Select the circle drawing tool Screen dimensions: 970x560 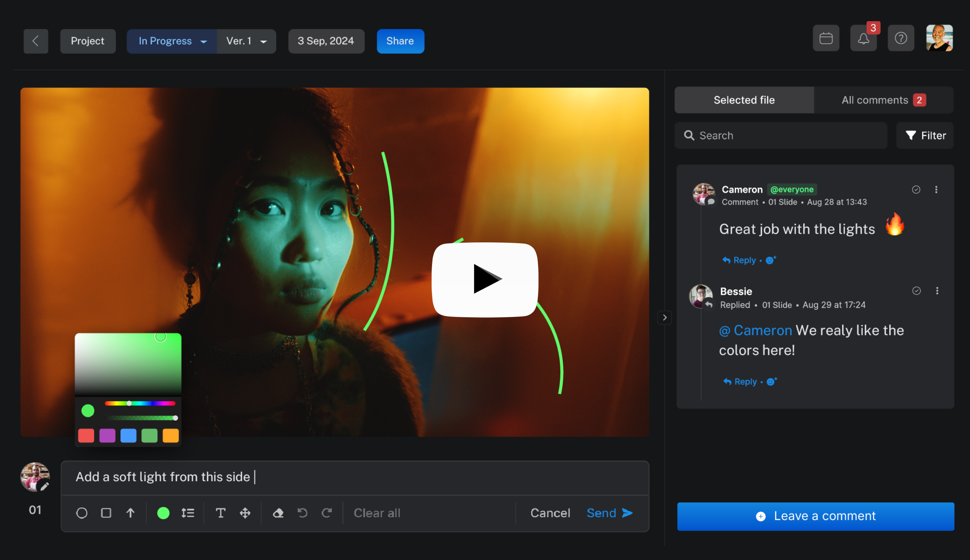[82, 513]
